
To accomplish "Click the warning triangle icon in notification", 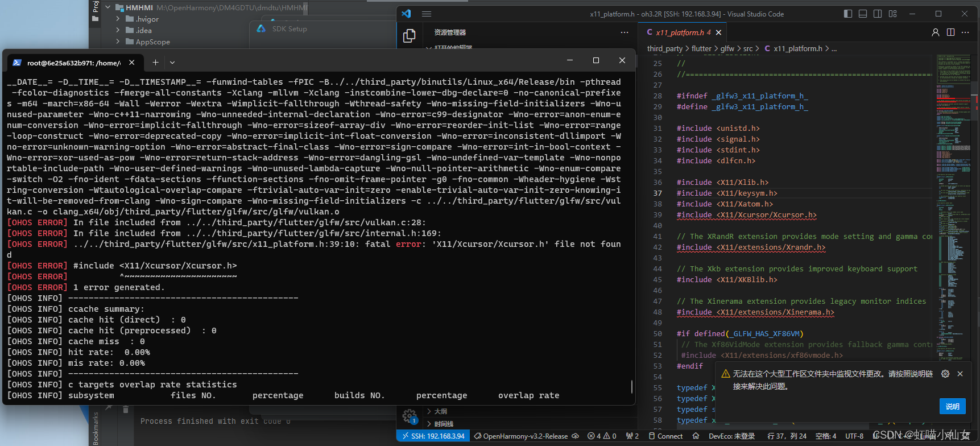I will [x=726, y=374].
